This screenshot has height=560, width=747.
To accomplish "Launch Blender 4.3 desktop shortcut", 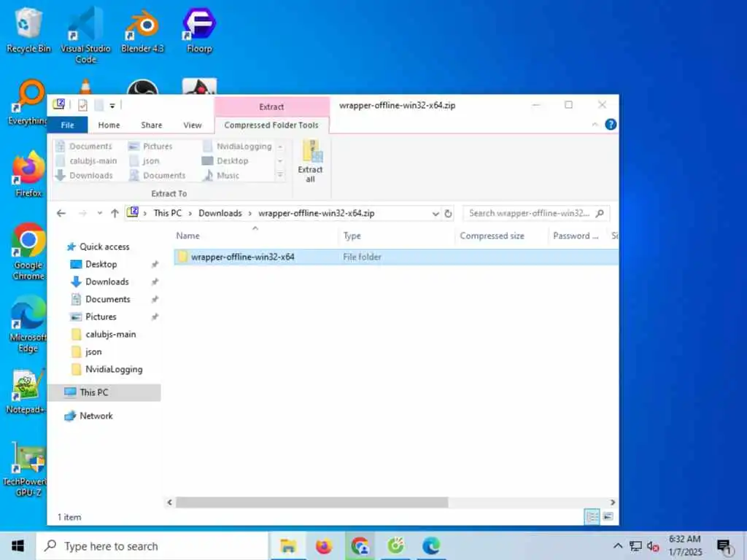I will pos(142,31).
